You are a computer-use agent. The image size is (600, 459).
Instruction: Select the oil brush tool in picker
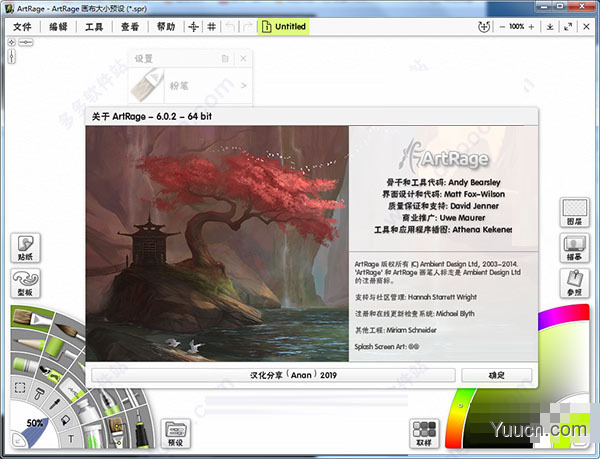pyautogui.click(x=31, y=317)
